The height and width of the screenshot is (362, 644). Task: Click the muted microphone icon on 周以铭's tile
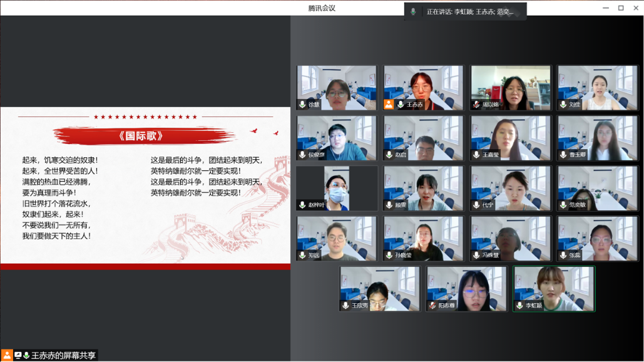[477, 105]
